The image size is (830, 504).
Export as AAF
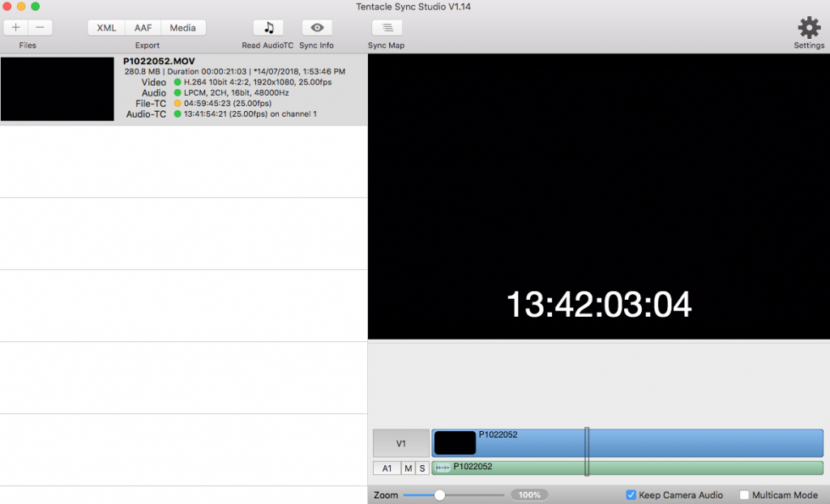point(143,28)
